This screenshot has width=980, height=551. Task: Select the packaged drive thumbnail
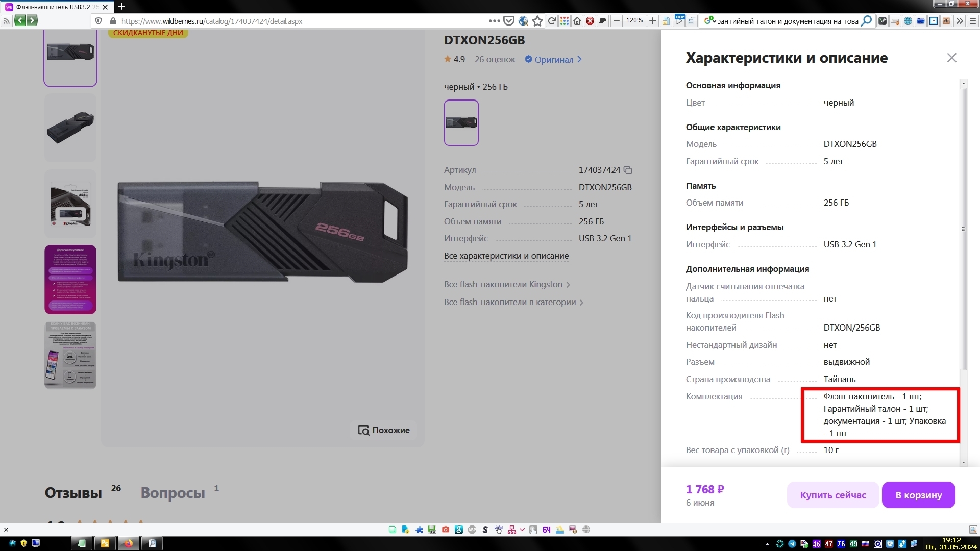70,204
